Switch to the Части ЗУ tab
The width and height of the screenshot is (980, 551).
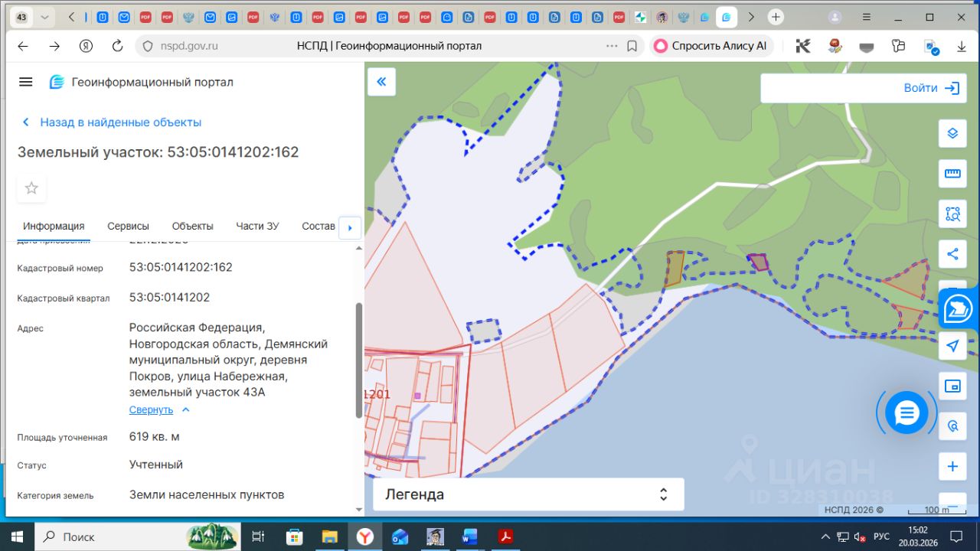(257, 227)
